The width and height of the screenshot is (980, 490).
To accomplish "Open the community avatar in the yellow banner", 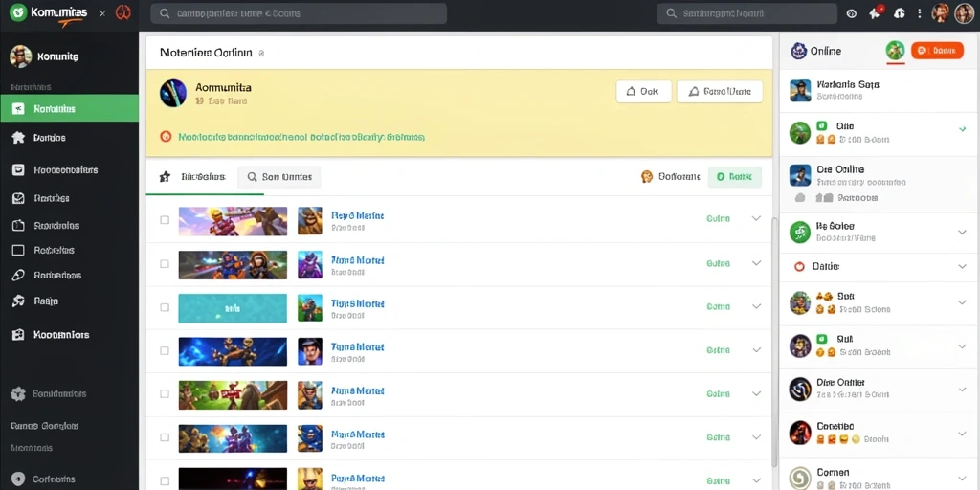I will pyautogui.click(x=173, y=93).
